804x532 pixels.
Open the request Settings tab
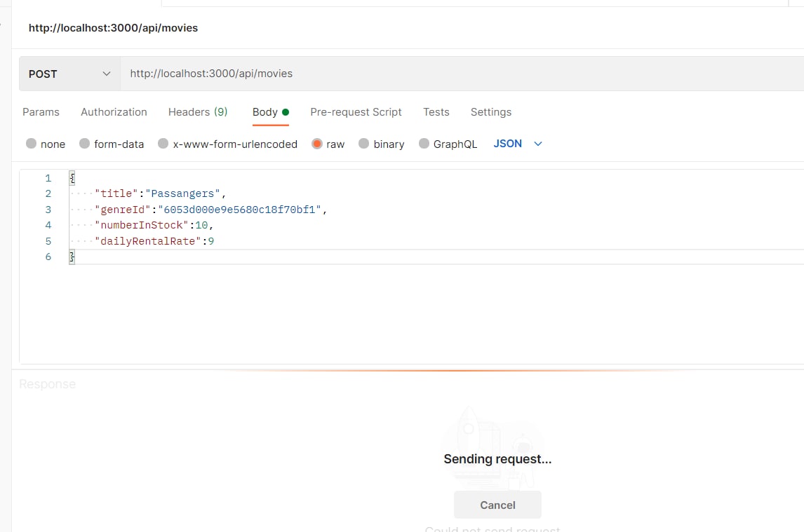491,112
